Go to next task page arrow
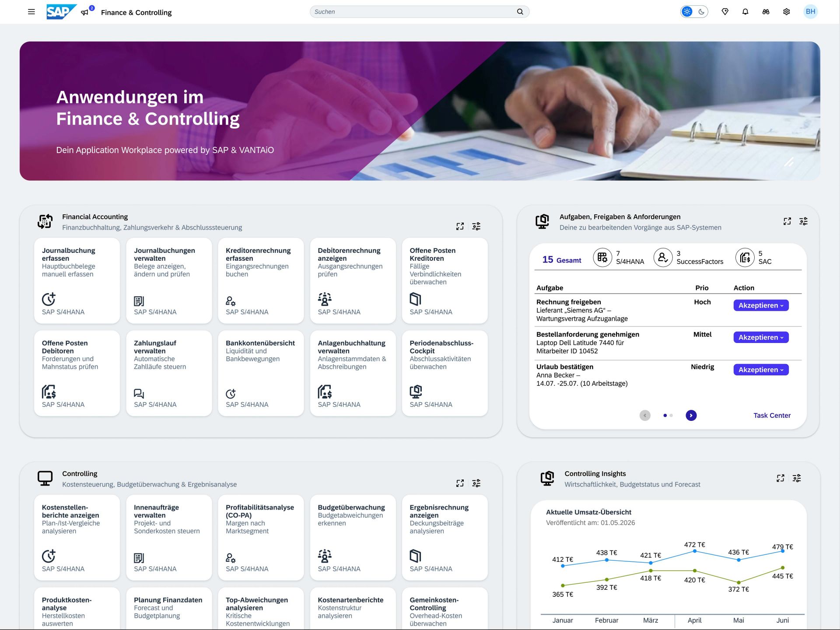The width and height of the screenshot is (840, 630). (x=691, y=415)
